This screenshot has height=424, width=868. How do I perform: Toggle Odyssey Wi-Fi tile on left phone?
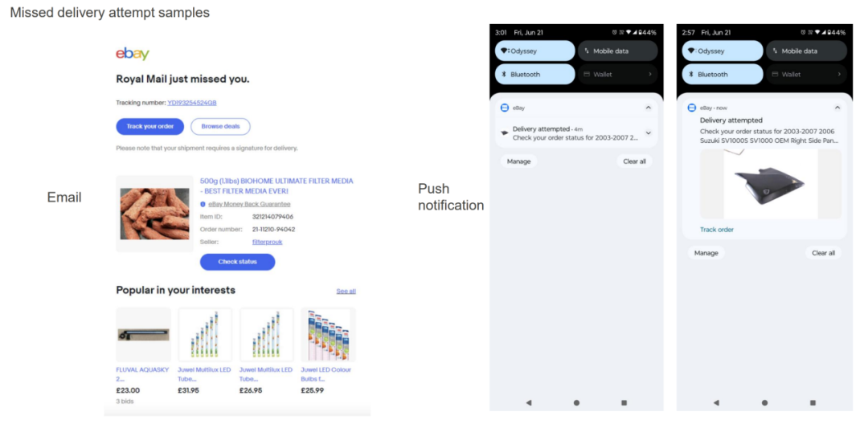pyautogui.click(x=534, y=51)
